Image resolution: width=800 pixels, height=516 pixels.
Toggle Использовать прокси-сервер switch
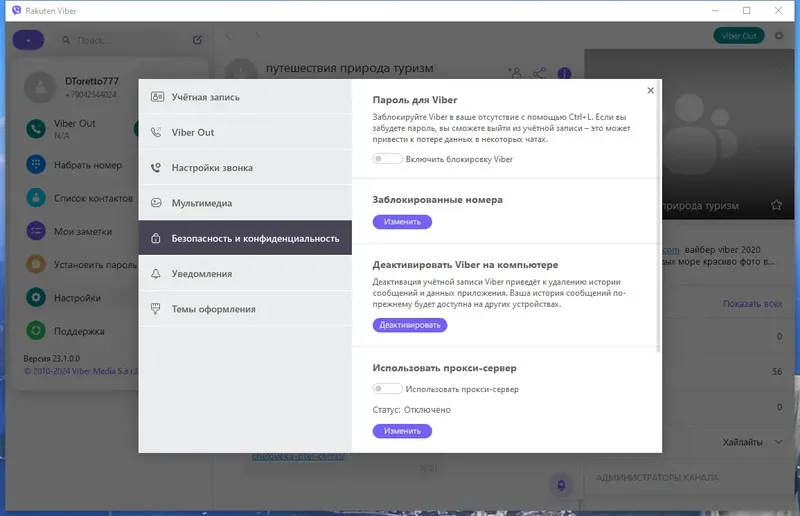(x=387, y=389)
